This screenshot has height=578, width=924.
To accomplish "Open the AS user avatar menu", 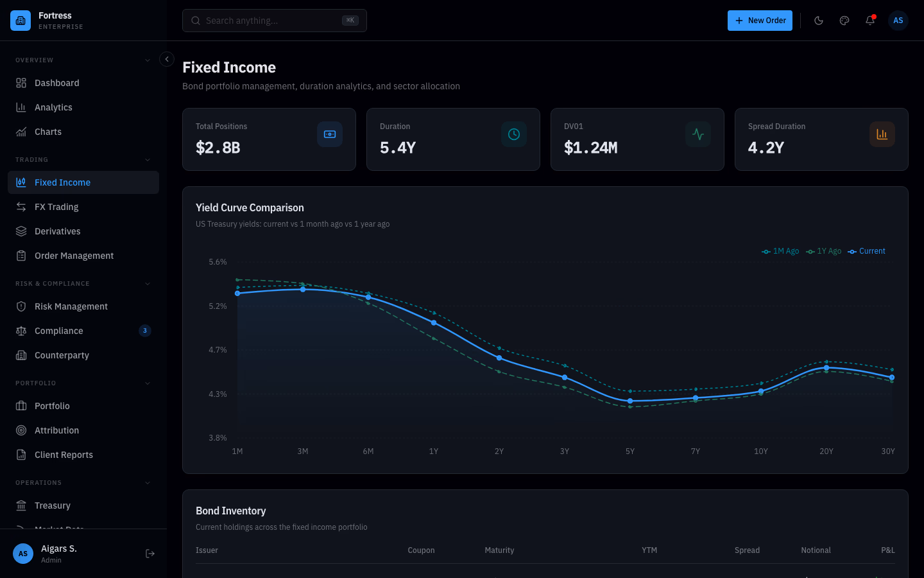I will click(898, 21).
